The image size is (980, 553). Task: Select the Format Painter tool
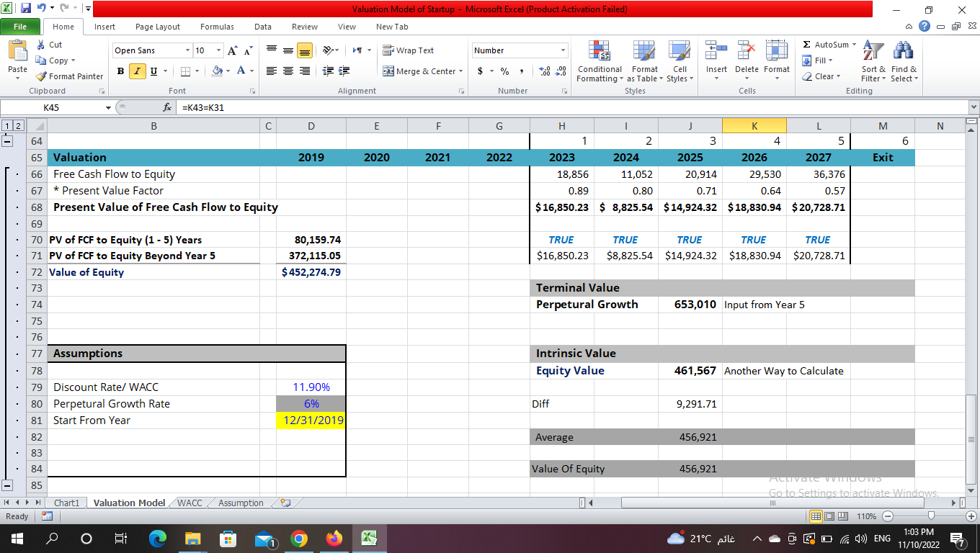click(x=69, y=76)
